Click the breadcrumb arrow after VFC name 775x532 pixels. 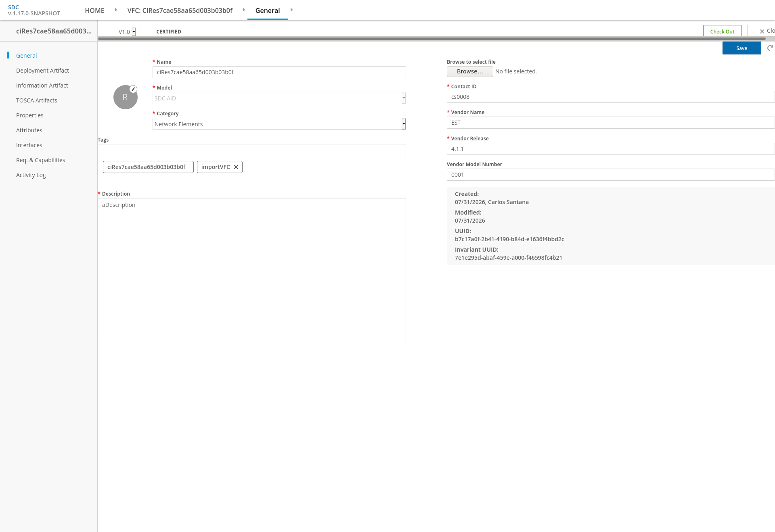tap(244, 10)
